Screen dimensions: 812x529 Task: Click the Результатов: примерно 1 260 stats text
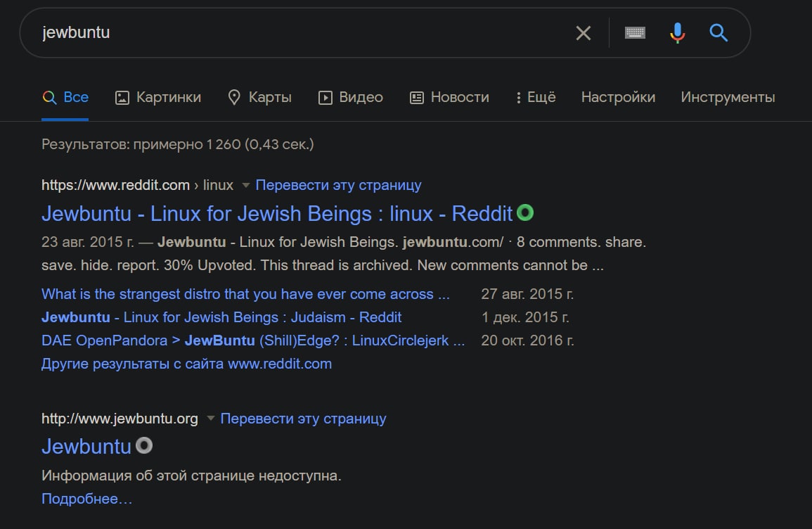coord(178,144)
